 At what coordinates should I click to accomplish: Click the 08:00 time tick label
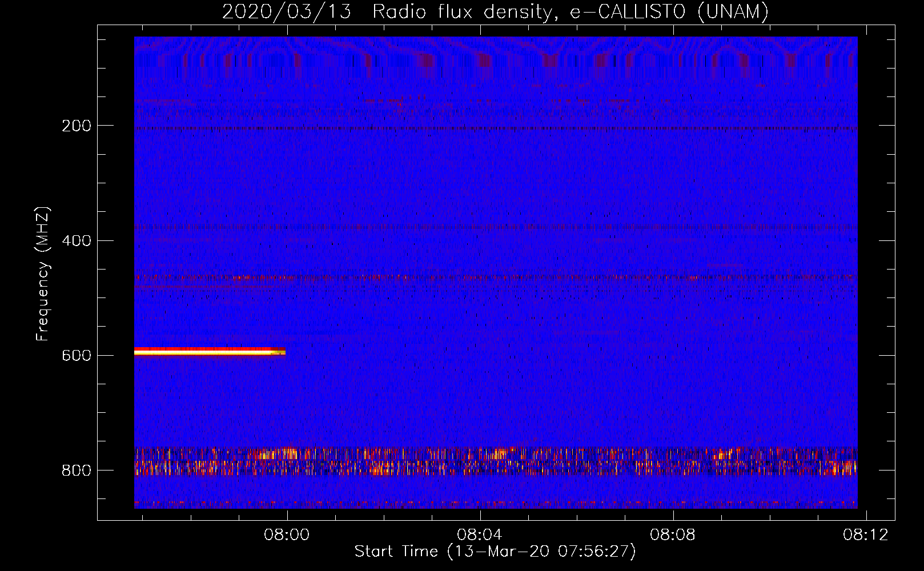pos(287,534)
